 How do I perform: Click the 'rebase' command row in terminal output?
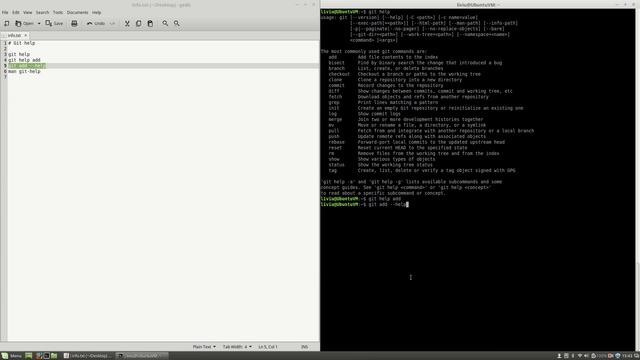417,142
